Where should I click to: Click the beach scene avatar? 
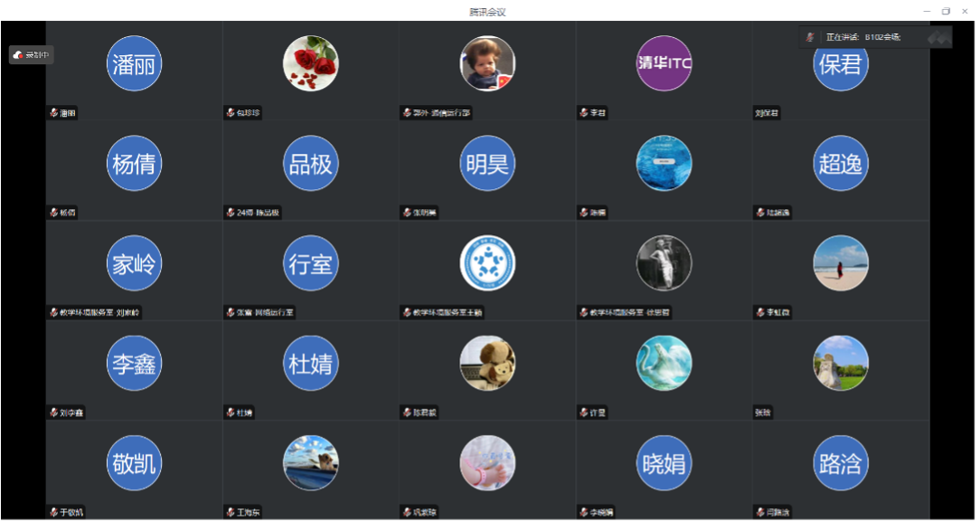point(841,263)
